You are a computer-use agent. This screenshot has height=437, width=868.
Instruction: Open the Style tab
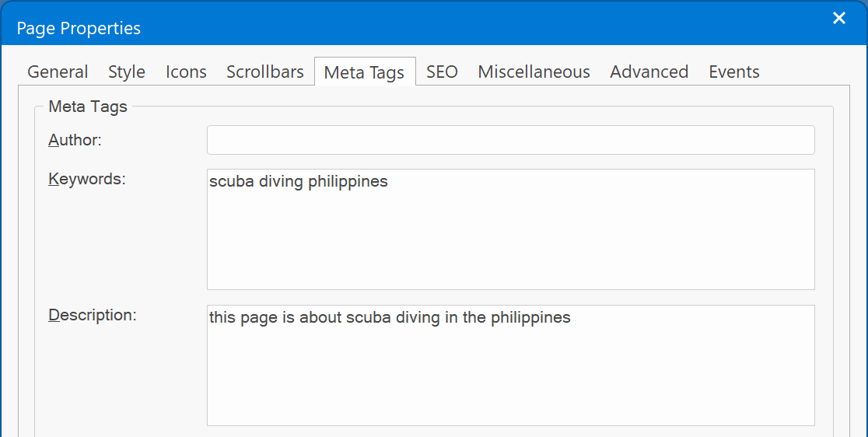pyautogui.click(x=127, y=72)
